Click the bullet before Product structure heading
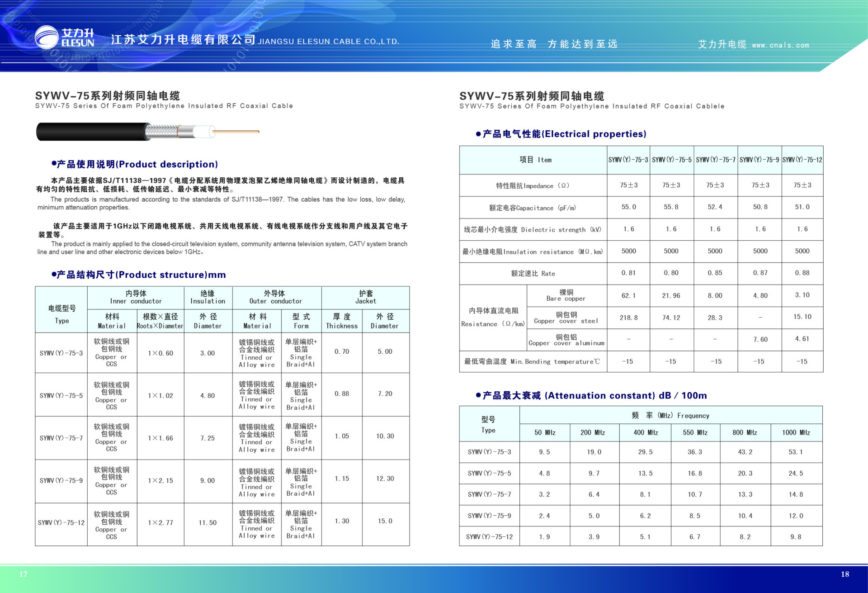 point(54,275)
